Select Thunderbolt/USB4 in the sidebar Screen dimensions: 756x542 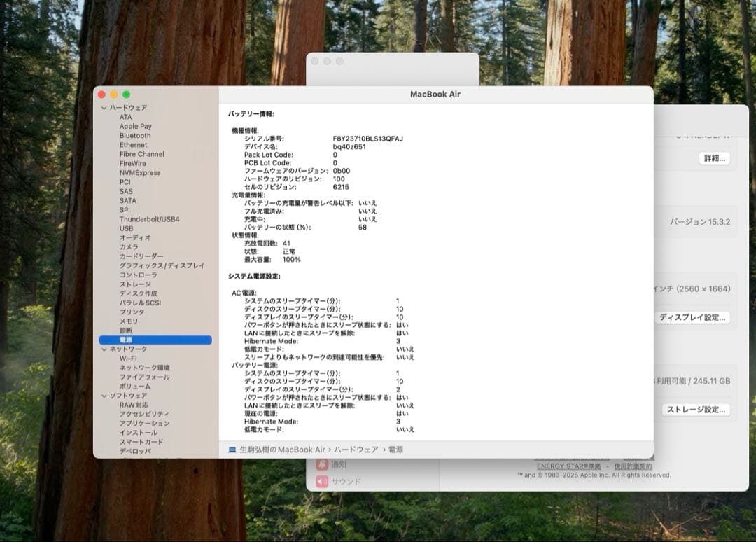click(x=149, y=219)
